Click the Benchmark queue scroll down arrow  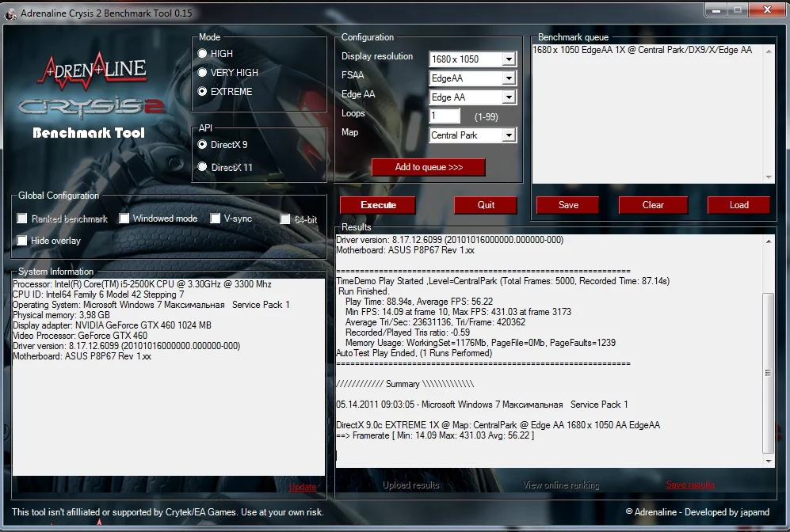point(769,177)
